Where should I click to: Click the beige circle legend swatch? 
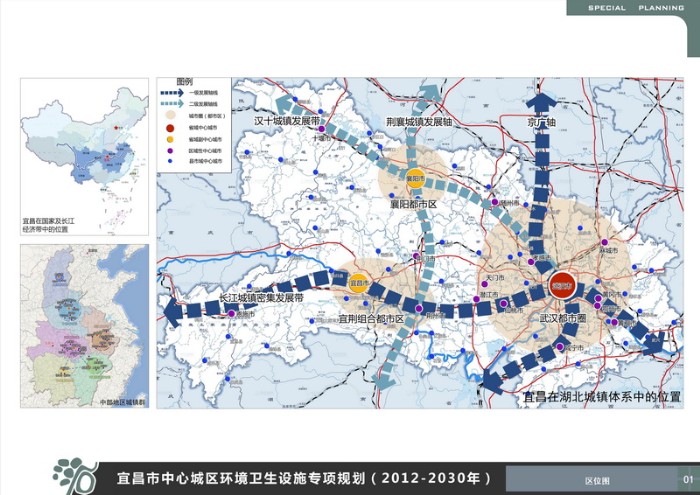click(171, 116)
